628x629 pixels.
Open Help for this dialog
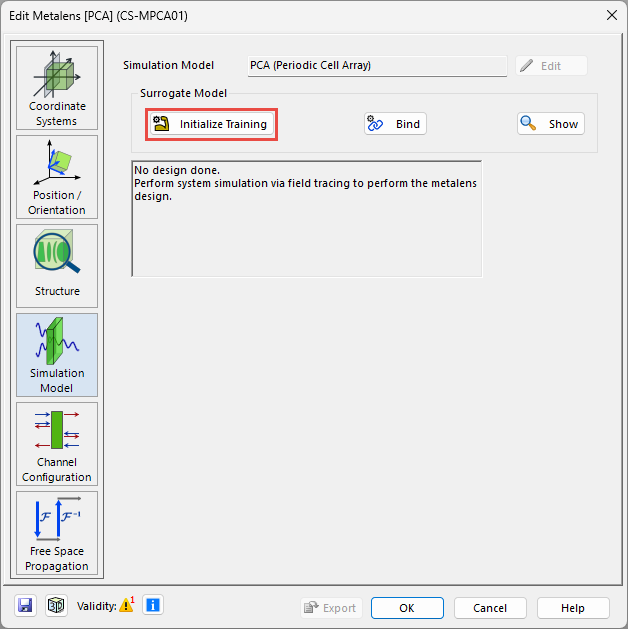(x=573, y=608)
